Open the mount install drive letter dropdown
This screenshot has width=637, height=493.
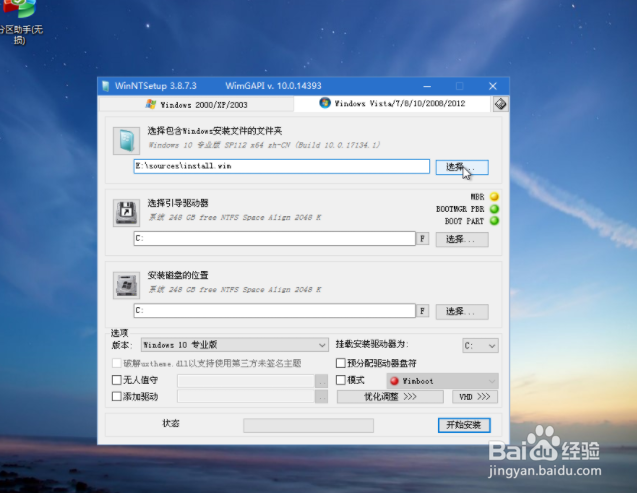[x=480, y=346]
